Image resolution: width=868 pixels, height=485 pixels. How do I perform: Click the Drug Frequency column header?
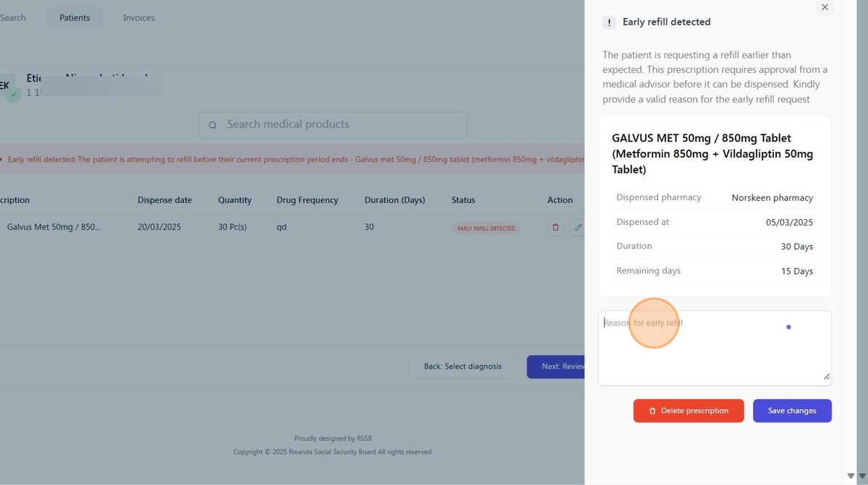tap(307, 200)
